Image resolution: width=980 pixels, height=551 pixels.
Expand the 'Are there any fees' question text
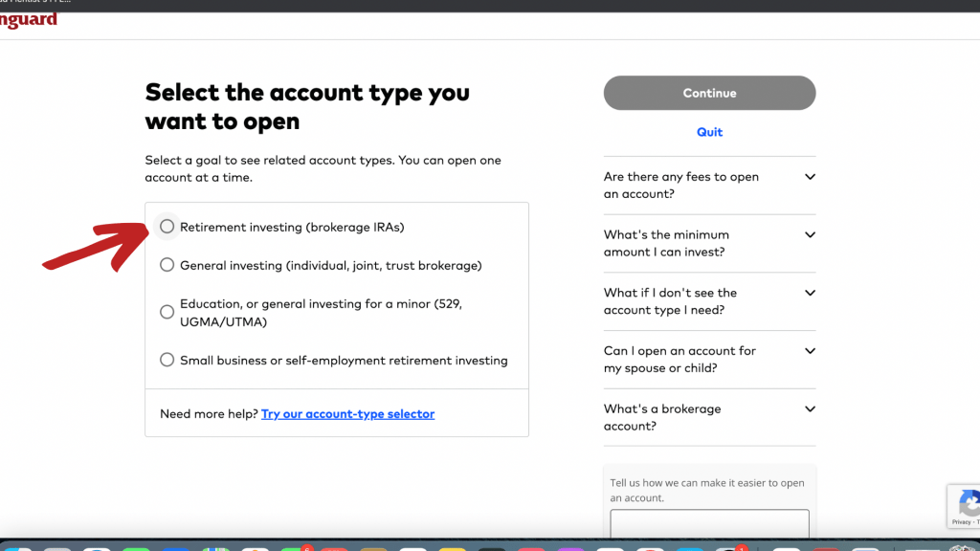click(681, 186)
